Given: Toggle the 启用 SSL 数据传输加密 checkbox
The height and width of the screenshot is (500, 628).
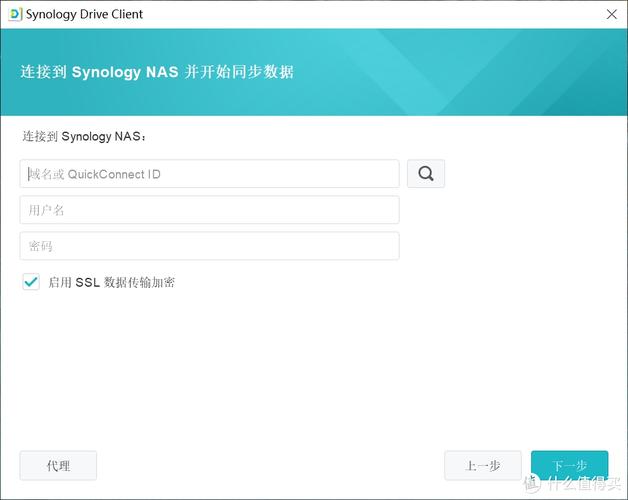Looking at the screenshot, I should point(31,282).
